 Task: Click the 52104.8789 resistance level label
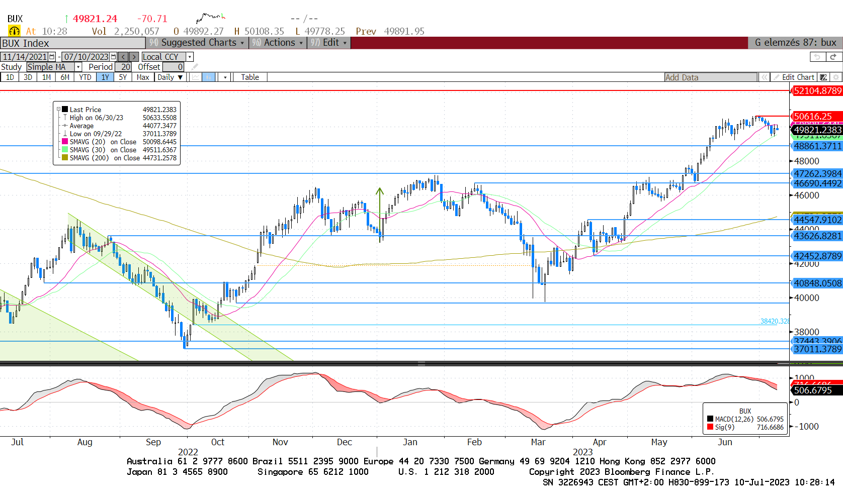click(x=817, y=90)
